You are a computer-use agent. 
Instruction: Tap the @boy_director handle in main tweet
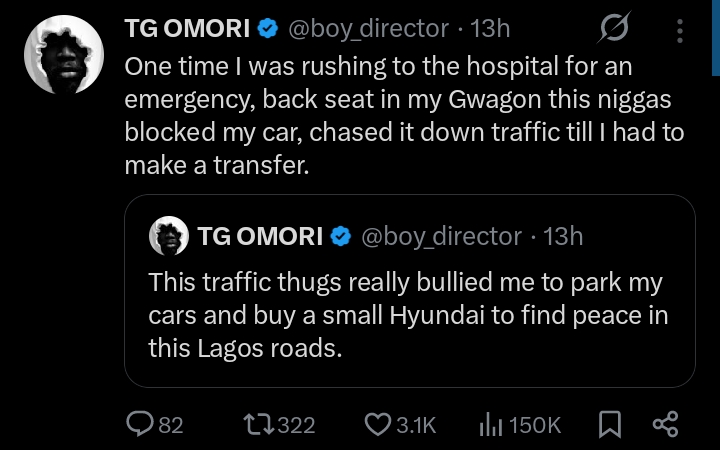click(x=366, y=29)
